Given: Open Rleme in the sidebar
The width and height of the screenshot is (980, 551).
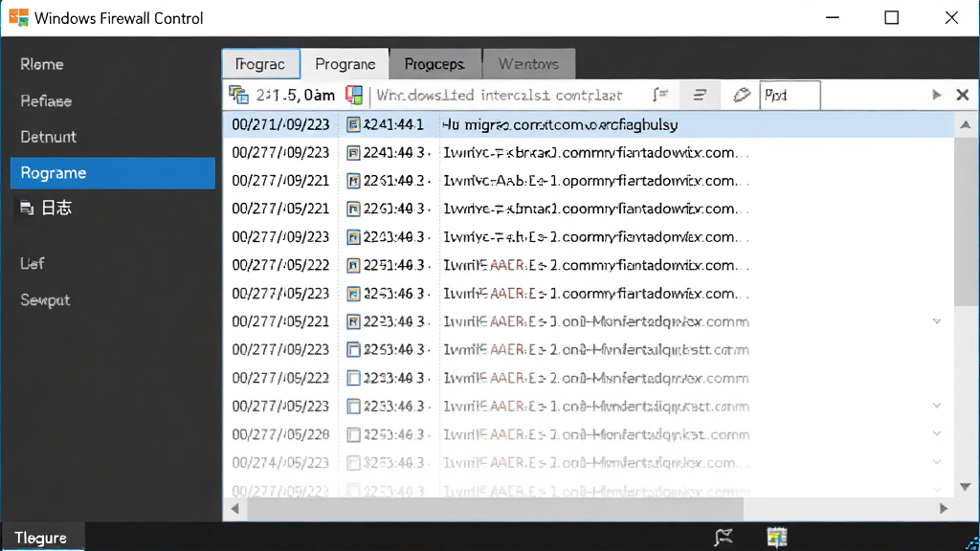Looking at the screenshot, I should [x=42, y=64].
